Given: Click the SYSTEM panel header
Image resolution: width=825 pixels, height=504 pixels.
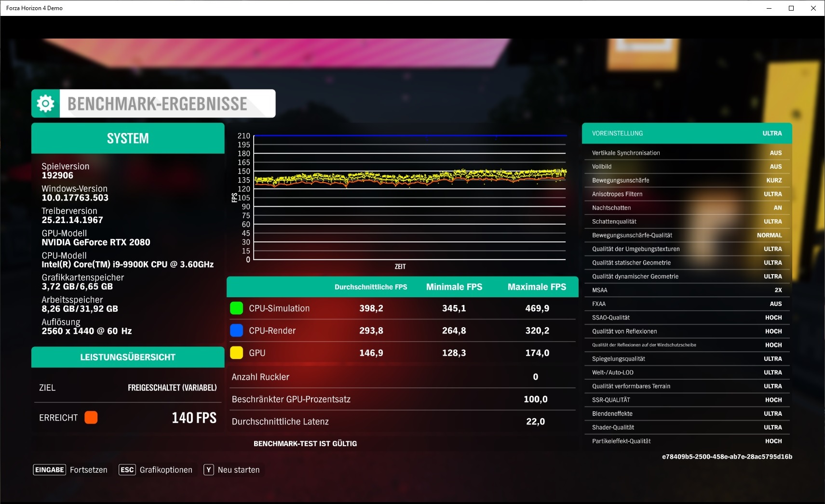Looking at the screenshot, I should click(128, 138).
